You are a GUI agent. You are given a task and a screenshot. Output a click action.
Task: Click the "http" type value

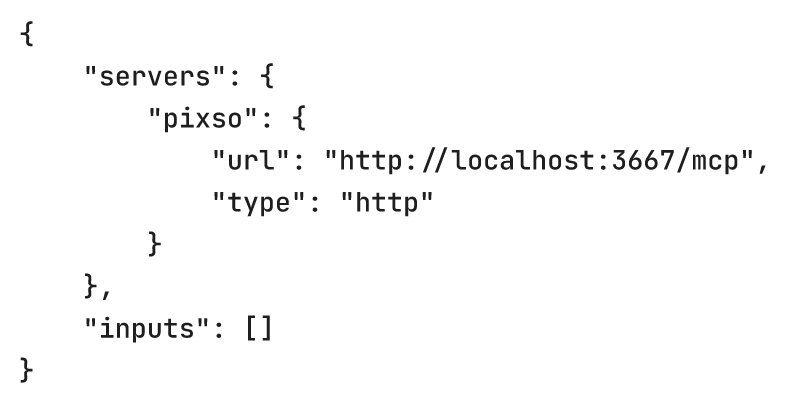[x=387, y=203]
